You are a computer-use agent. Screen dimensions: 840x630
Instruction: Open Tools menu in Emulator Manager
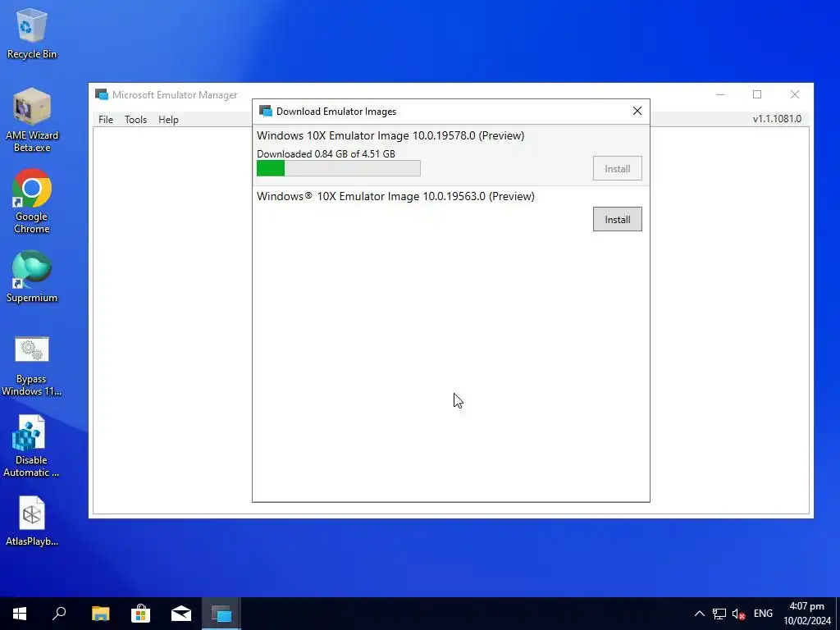[135, 120]
